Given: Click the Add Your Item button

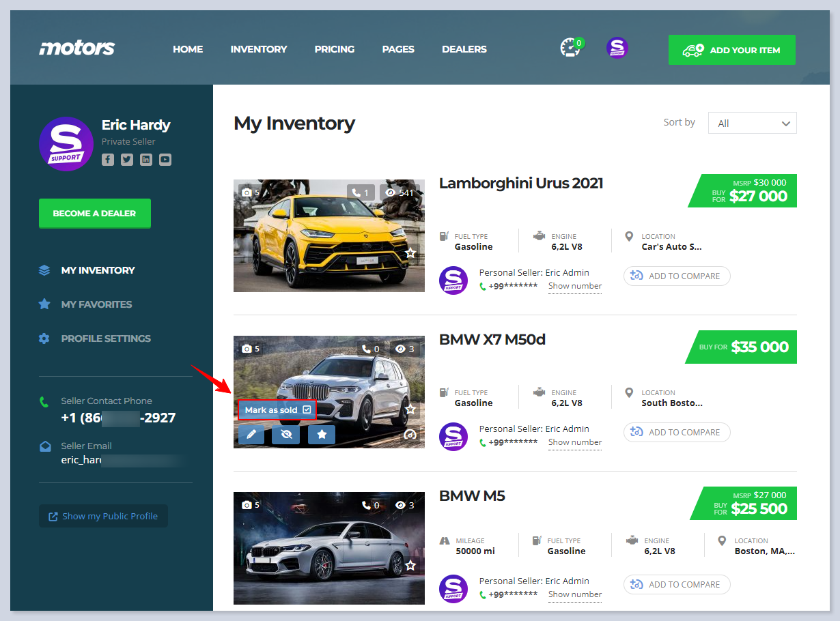Looking at the screenshot, I should (x=731, y=50).
